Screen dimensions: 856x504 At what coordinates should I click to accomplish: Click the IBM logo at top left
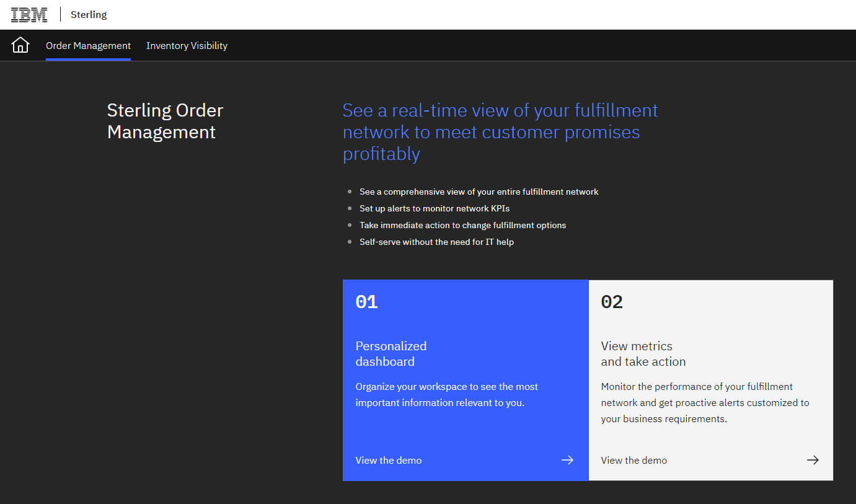tap(29, 14)
